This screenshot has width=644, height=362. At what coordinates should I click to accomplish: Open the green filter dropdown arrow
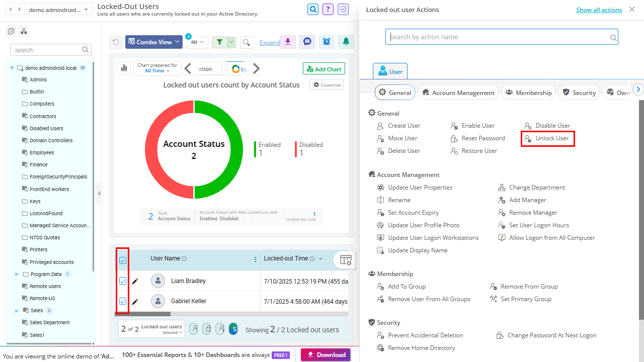click(x=231, y=42)
